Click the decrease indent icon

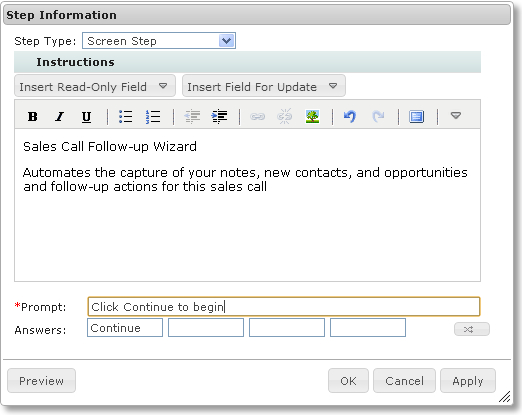coord(192,117)
